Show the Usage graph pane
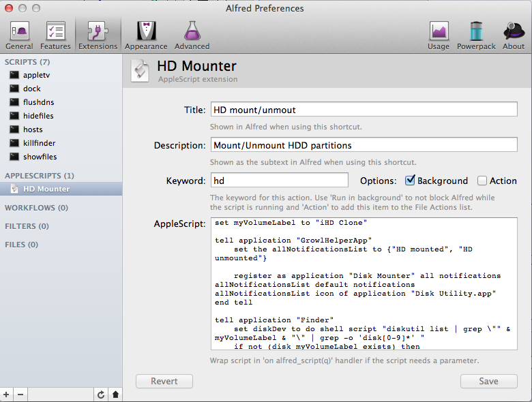 click(x=439, y=35)
